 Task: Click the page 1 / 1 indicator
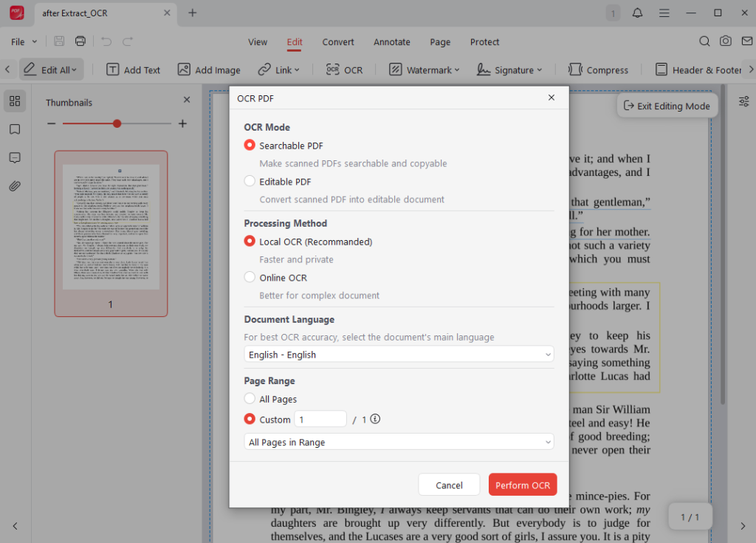tap(690, 517)
